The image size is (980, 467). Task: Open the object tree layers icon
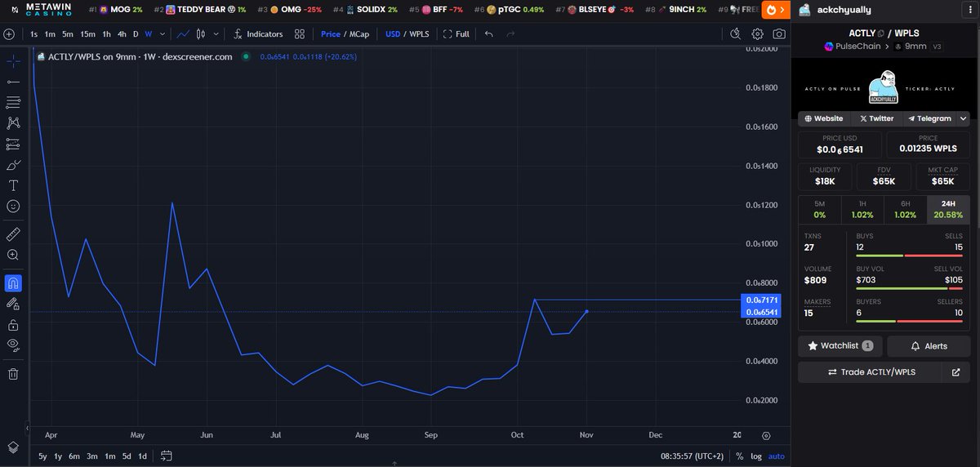coord(13,447)
